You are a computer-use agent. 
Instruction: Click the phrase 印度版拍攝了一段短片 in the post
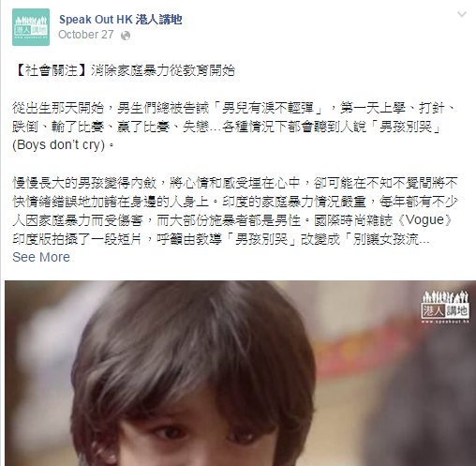[x=78, y=239]
